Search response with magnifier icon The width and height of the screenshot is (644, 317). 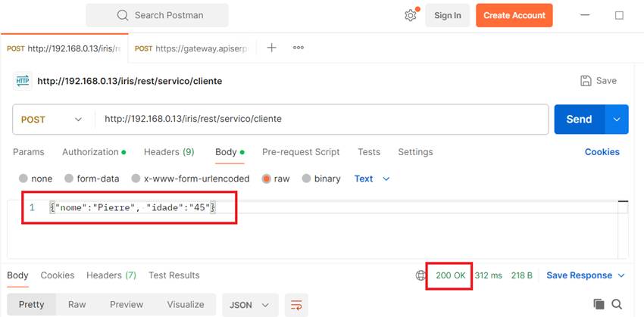(617, 304)
